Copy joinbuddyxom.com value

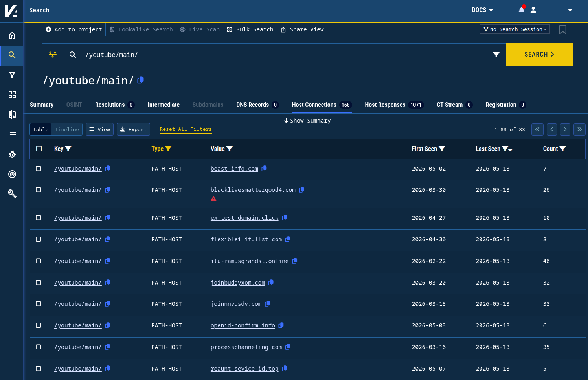click(x=271, y=283)
